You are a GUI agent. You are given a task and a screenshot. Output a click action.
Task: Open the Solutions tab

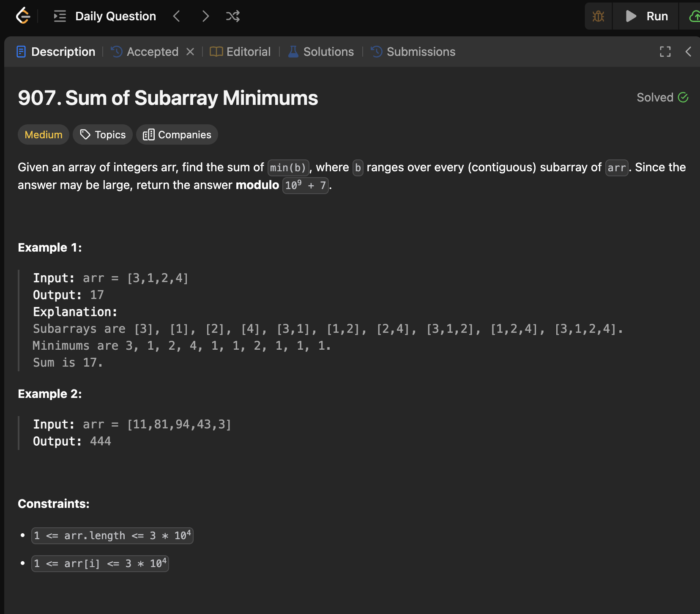click(321, 52)
